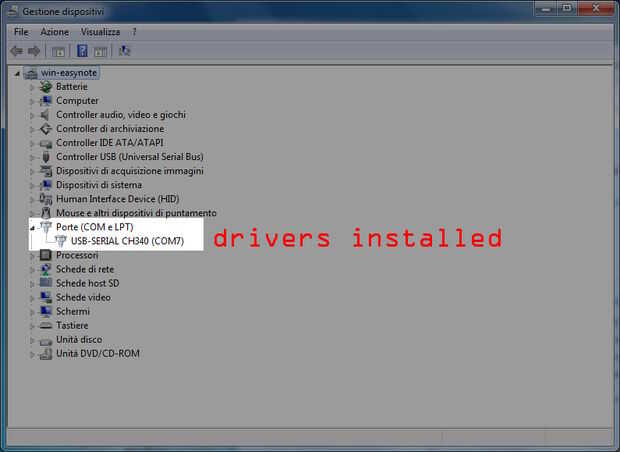This screenshot has width=620, height=452.
Task: Click the blue Help toolbar icon
Action: click(82, 51)
